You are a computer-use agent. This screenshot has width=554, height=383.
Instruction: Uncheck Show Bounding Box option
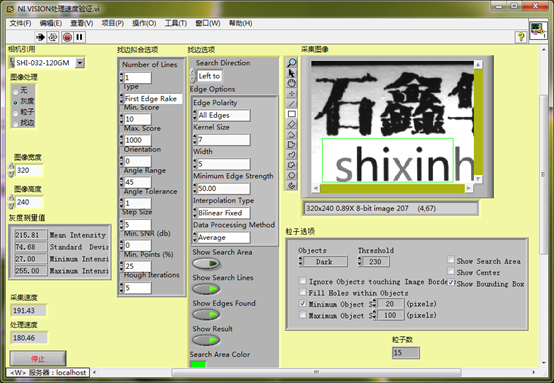click(451, 282)
